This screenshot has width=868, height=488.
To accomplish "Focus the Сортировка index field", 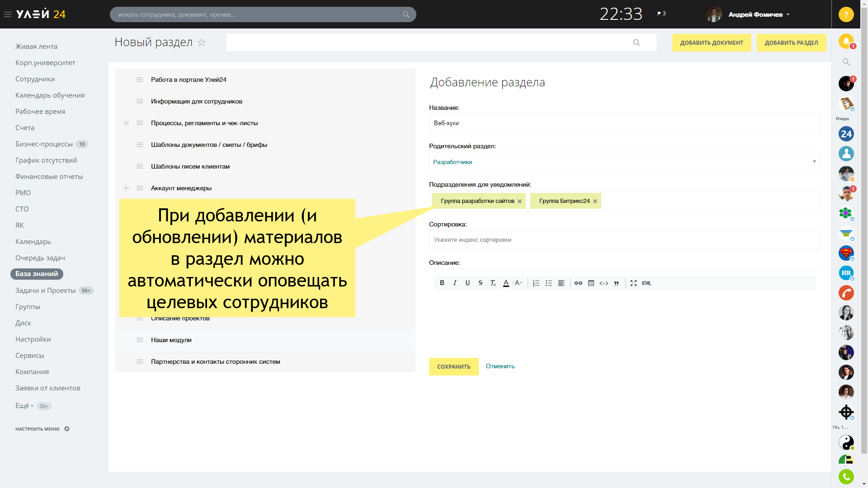I will coord(624,240).
